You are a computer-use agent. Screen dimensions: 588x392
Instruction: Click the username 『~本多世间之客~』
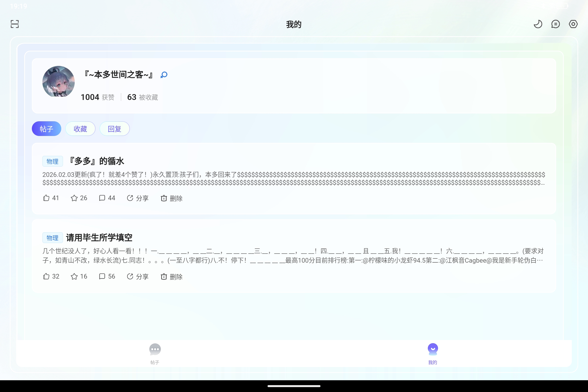pos(118,75)
